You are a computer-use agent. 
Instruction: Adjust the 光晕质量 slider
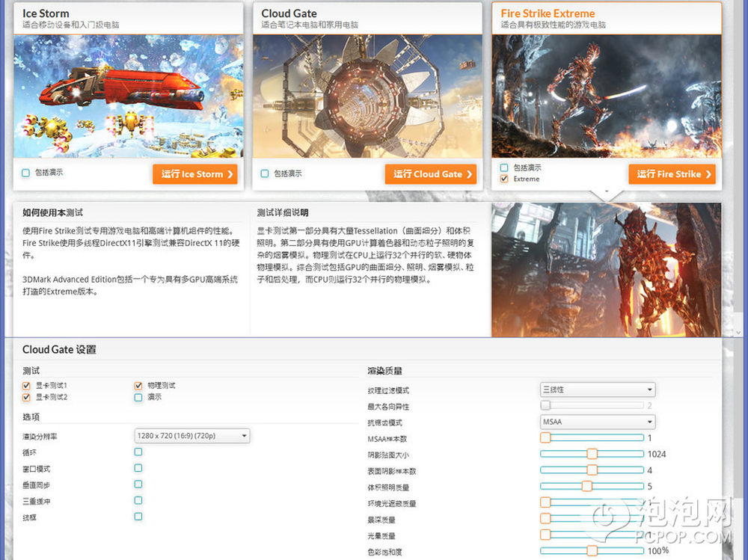(592, 535)
